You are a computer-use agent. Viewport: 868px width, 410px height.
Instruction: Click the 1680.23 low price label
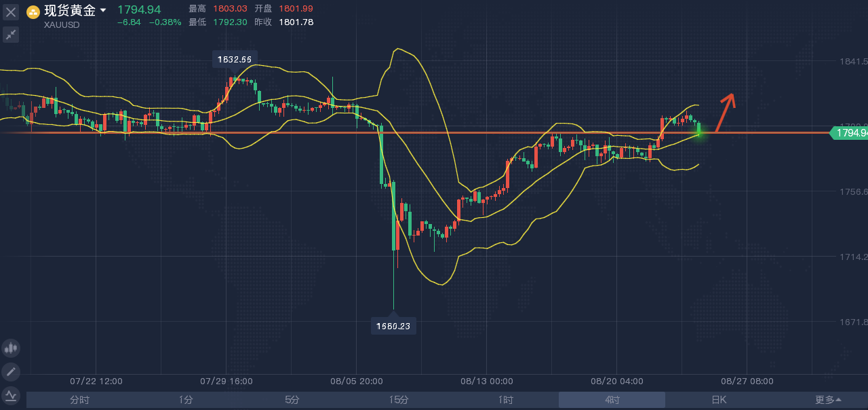coord(394,327)
